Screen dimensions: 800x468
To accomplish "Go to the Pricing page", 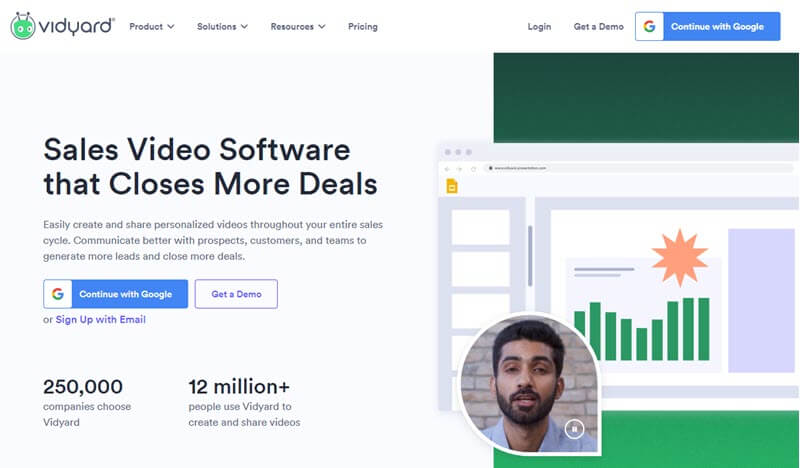I will coord(363,27).
